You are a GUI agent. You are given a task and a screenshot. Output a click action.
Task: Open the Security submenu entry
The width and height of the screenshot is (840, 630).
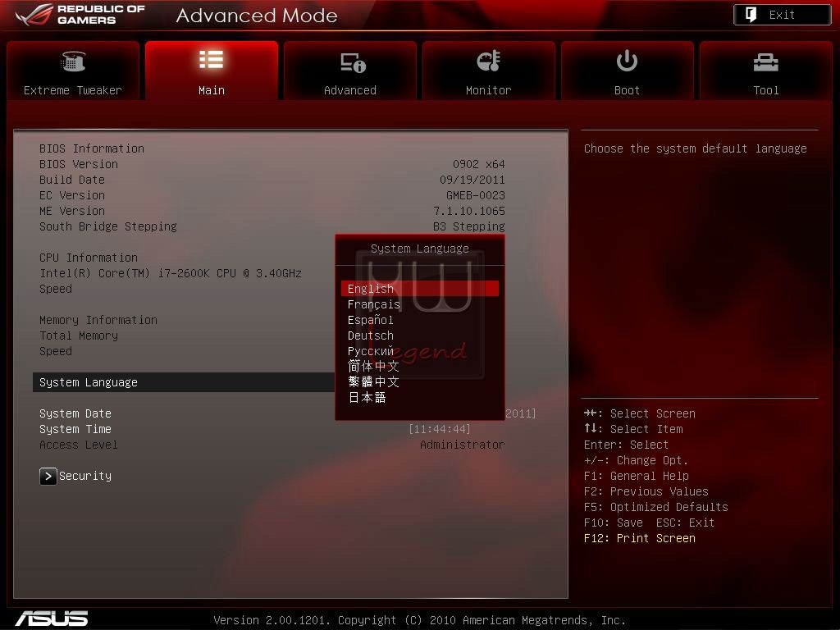click(85, 476)
